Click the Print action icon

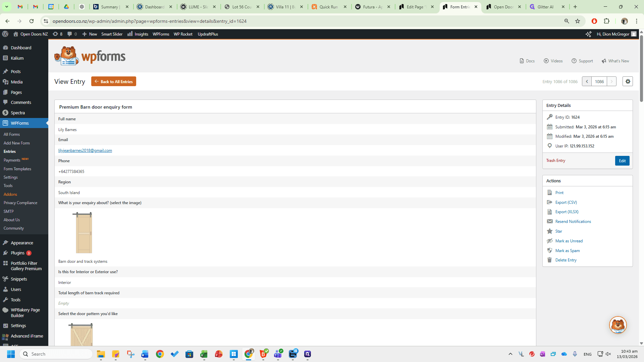coord(549,192)
